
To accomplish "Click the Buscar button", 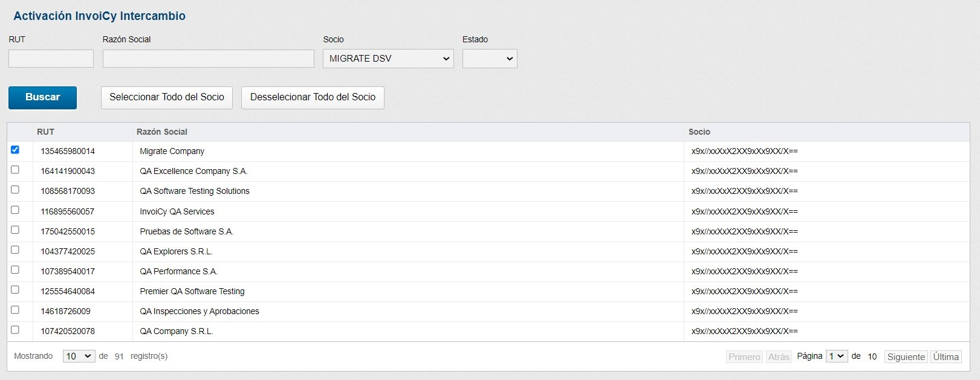I will point(42,97).
